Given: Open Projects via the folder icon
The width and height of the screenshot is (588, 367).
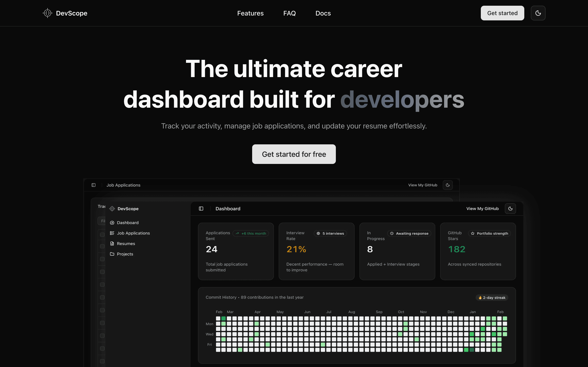Looking at the screenshot, I should coord(112,254).
